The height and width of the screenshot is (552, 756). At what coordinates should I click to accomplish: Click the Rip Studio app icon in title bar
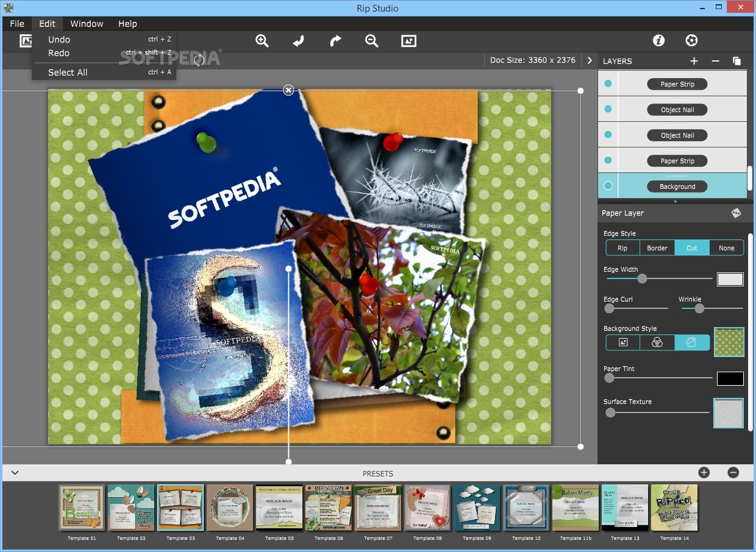coord(9,8)
